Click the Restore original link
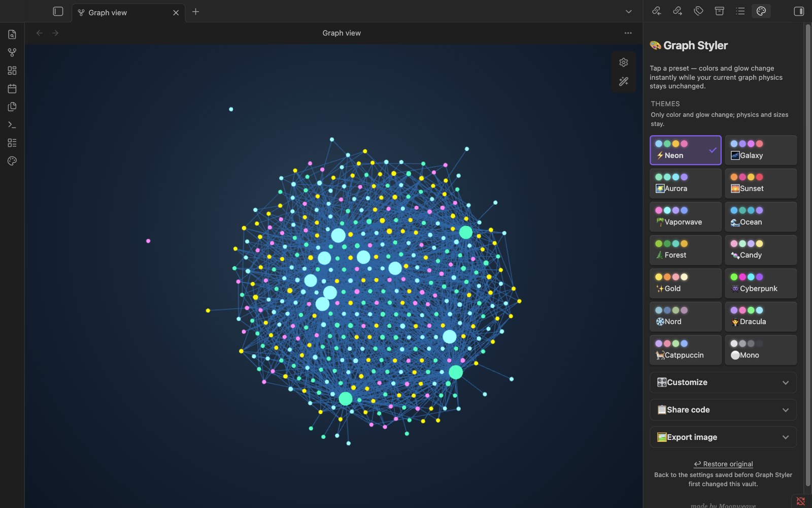Screen dimensions: 812x508 [x=723, y=464]
